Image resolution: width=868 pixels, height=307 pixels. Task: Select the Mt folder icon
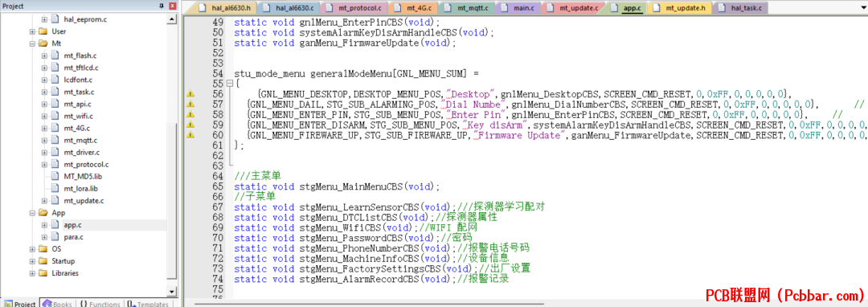click(x=43, y=43)
